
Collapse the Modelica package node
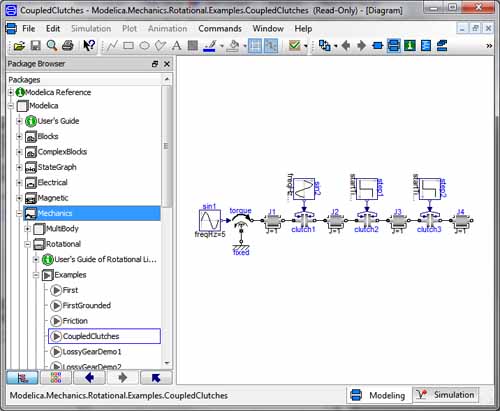tap(11, 106)
